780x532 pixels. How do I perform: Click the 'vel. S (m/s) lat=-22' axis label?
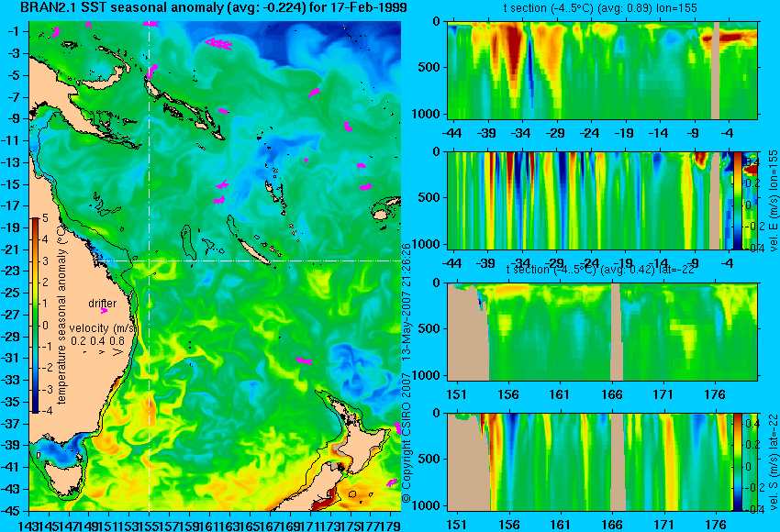pos(773,462)
